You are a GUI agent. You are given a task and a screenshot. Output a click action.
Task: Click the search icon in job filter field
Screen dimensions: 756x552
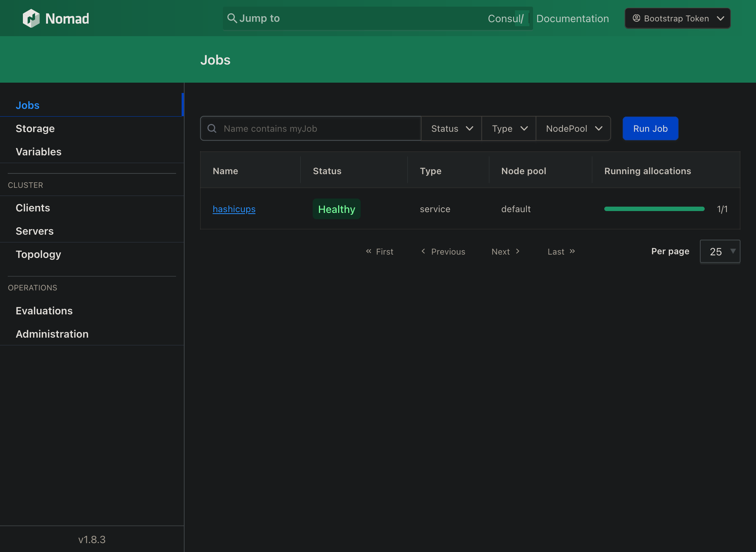tap(212, 128)
